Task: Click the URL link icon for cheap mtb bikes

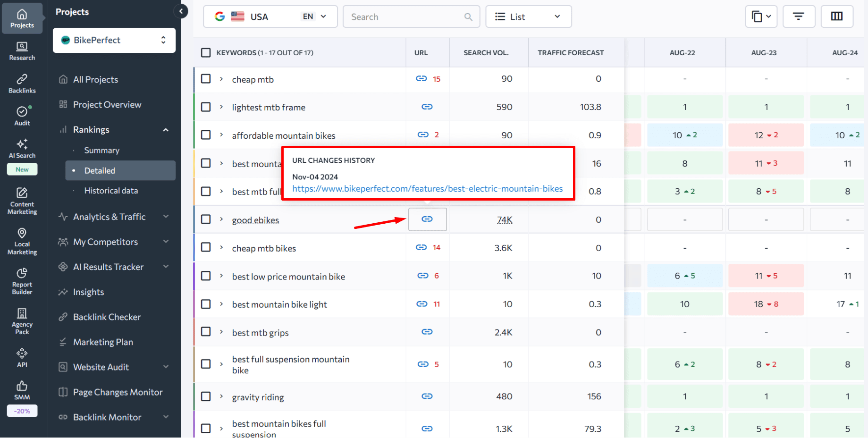Action: (x=421, y=248)
